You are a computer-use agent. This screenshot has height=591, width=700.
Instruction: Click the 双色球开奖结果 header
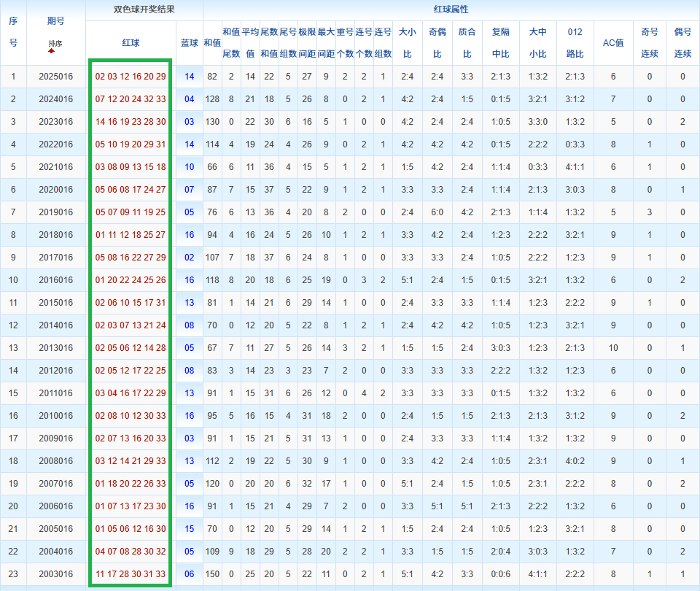pyautogui.click(x=144, y=10)
